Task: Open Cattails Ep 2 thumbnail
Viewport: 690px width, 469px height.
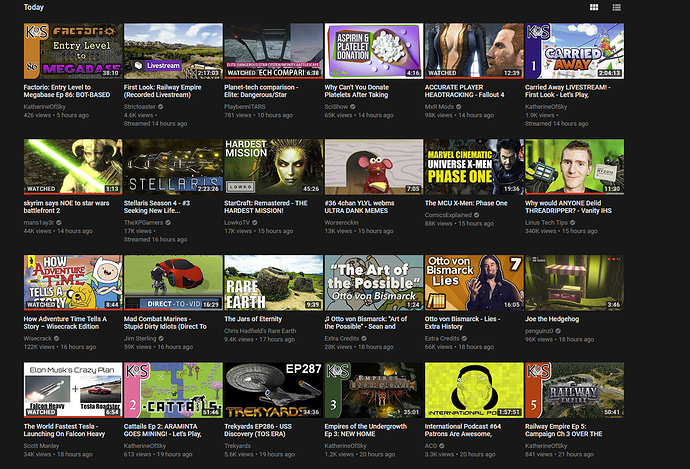Action: coord(173,390)
